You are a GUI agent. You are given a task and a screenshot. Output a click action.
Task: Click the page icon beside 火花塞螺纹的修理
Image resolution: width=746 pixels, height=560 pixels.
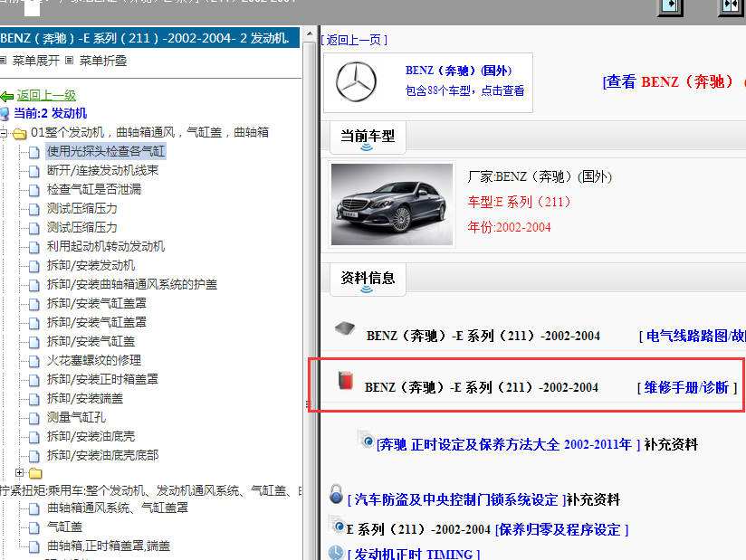click(33, 362)
